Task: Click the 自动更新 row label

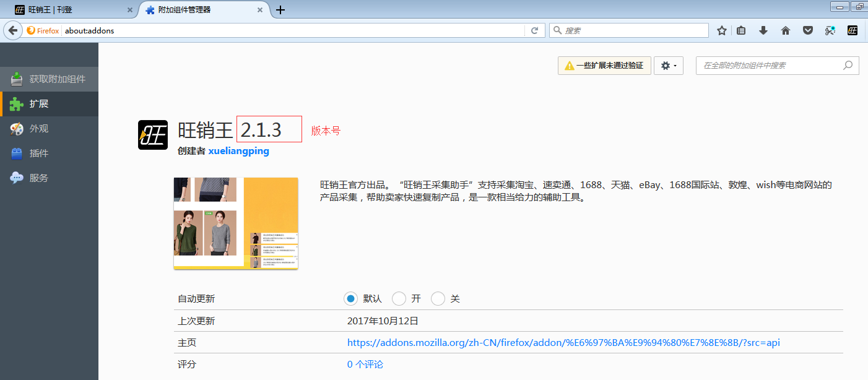Action: click(196, 299)
